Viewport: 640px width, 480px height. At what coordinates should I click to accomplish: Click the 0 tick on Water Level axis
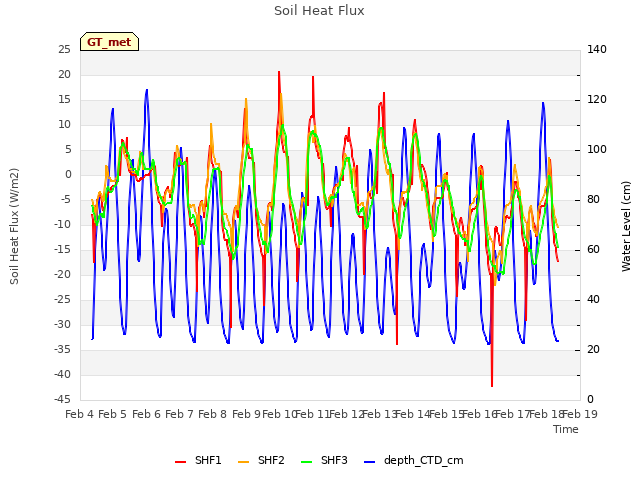pos(591,399)
